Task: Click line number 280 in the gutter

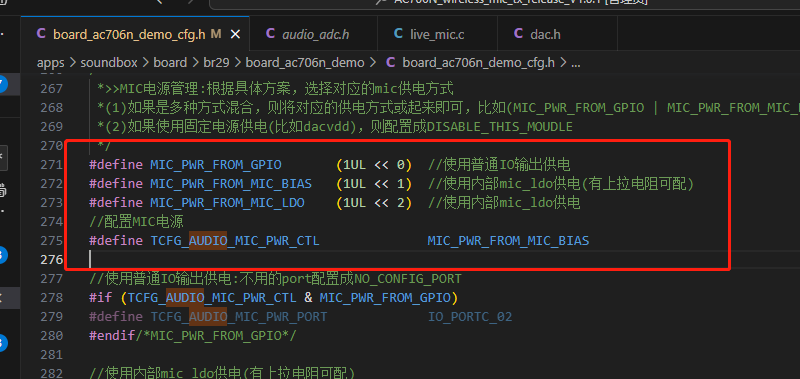Action: coord(51,336)
